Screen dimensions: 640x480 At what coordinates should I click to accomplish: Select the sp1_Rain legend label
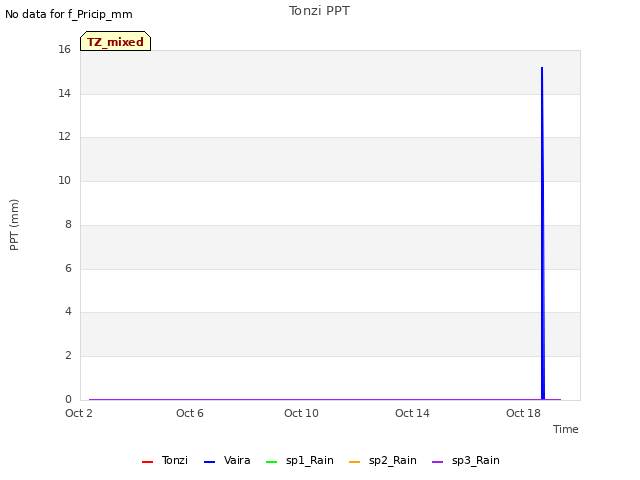click(310, 460)
